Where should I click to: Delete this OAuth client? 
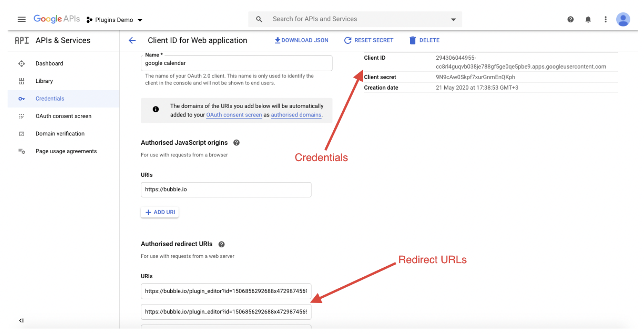click(x=424, y=40)
